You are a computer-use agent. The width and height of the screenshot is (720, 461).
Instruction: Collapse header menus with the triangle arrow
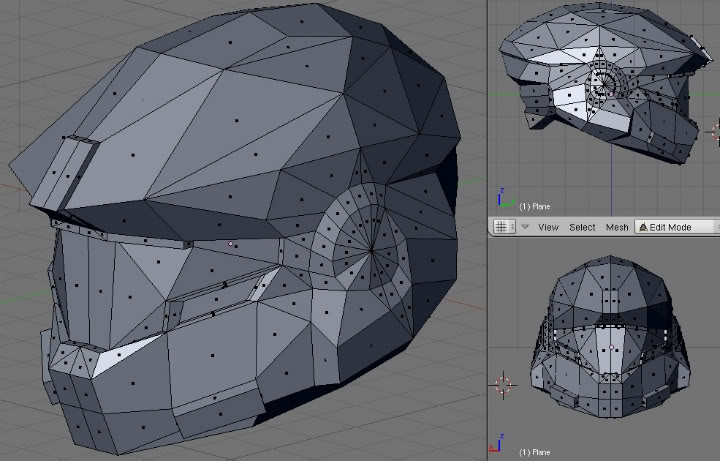pyautogui.click(x=525, y=227)
